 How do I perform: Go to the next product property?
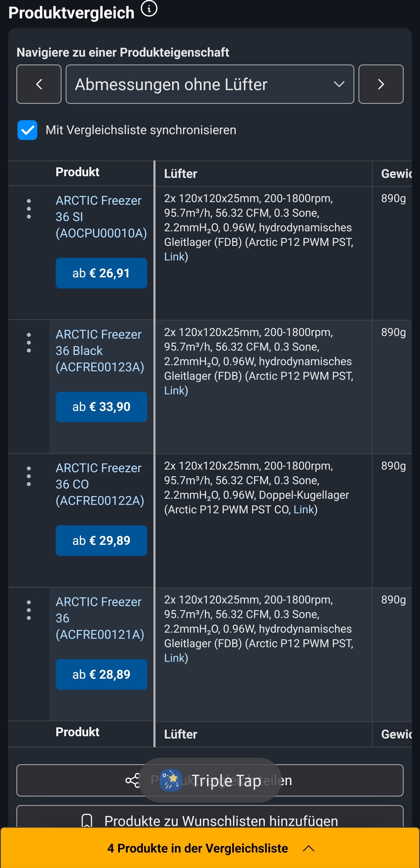point(381,84)
